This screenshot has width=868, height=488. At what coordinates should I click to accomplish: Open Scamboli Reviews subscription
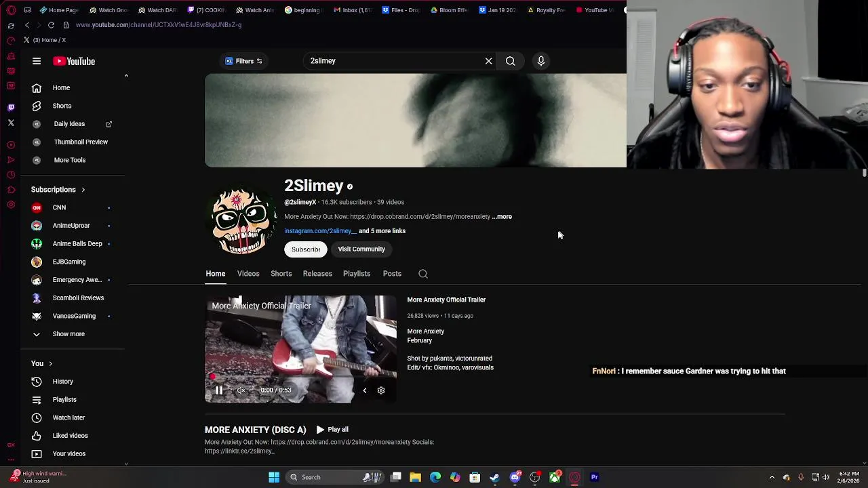[78, 298]
